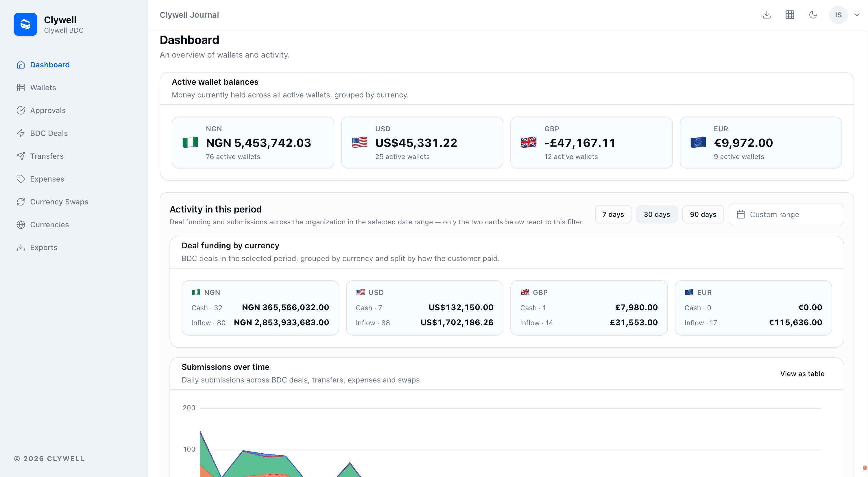
Task: Click '76 active wallets' text
Action: (x=233, y=157)
